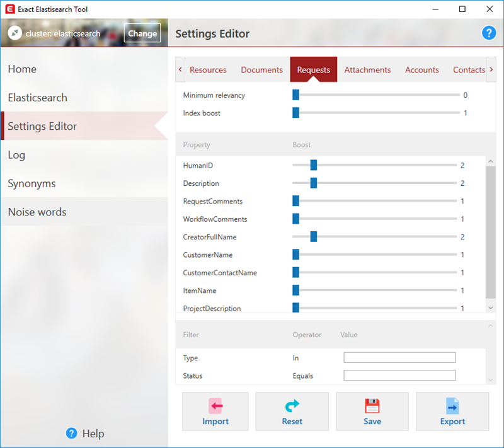The height and width of the screenshot is (448, 504).
Task: Click the Description boost slider handle
Action: click(313, 183)
